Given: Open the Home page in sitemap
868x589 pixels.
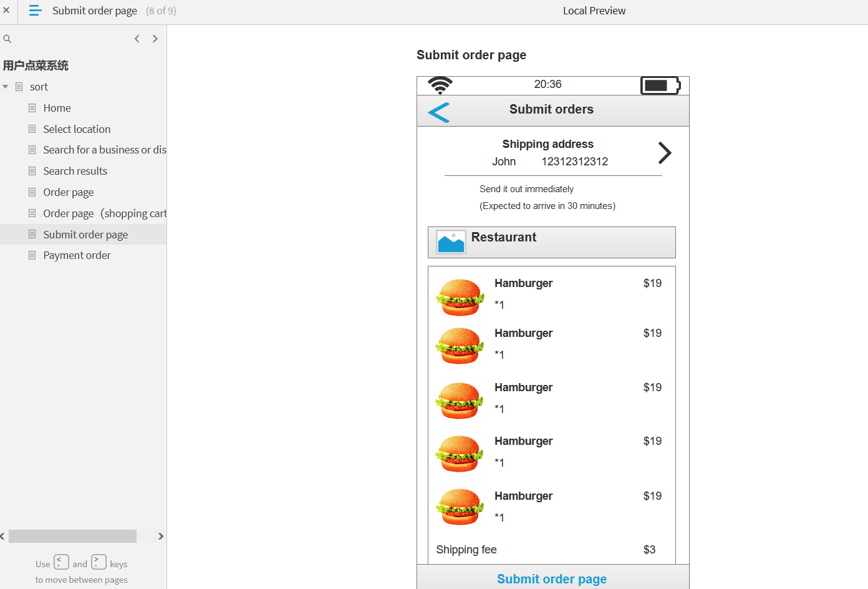Looking at the screenshot, I should [57, 108].
